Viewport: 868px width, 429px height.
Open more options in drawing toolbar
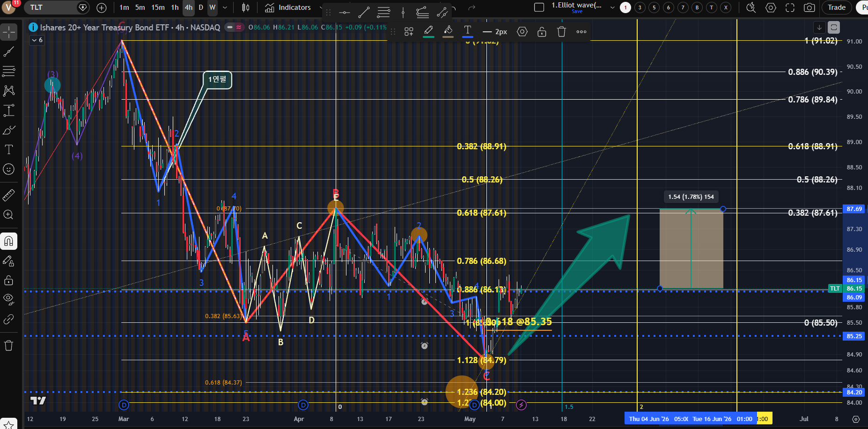(x=581, y=32)
